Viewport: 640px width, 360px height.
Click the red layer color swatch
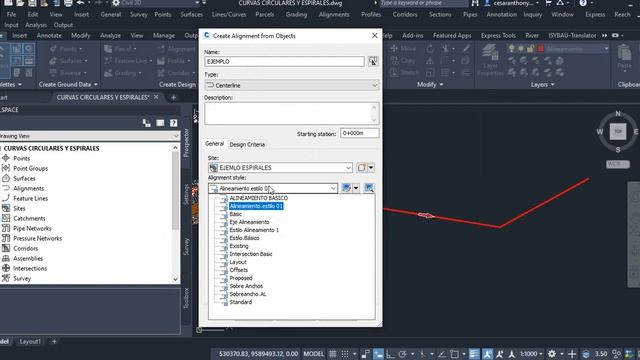click(x=540, y=49)
